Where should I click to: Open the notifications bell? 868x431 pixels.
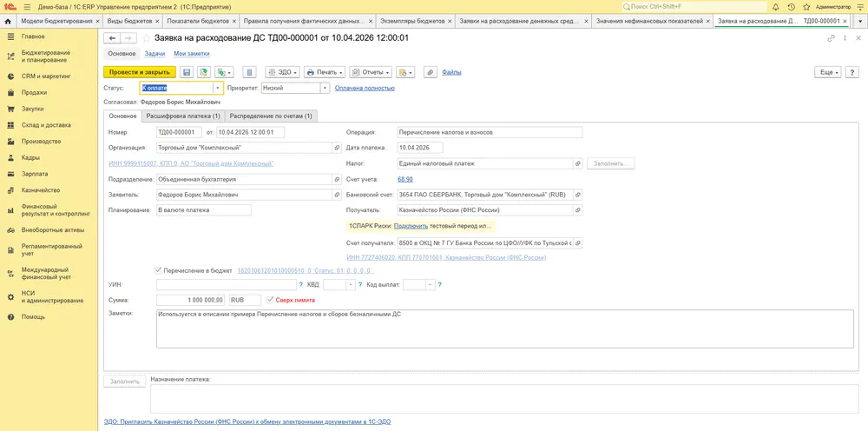[x=775, y=7]
